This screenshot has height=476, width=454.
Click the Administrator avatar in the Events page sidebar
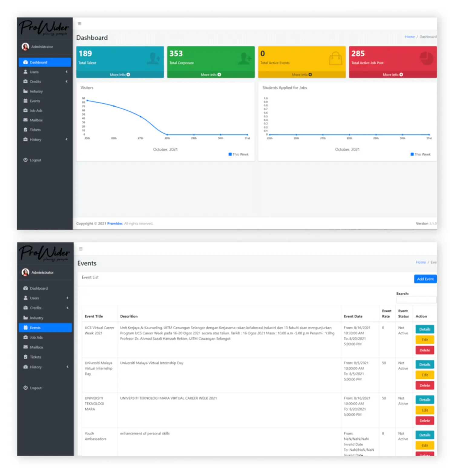pyautogui.click(x=26, y=272)
